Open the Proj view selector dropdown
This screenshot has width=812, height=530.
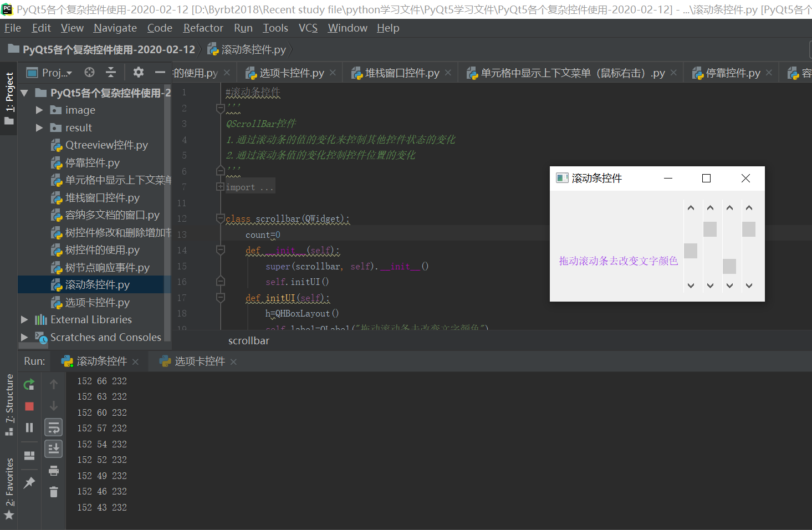[50, 73]
